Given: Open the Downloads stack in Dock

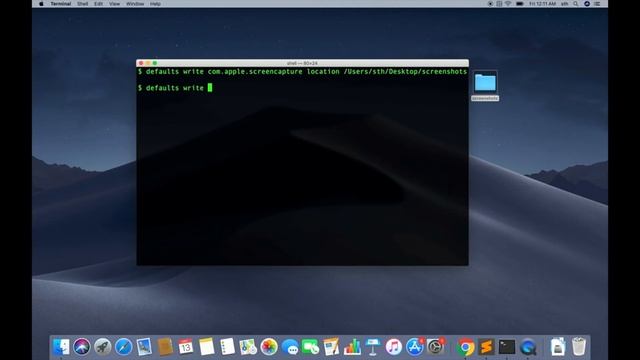Looking at the screenshot, I should 558,347.
